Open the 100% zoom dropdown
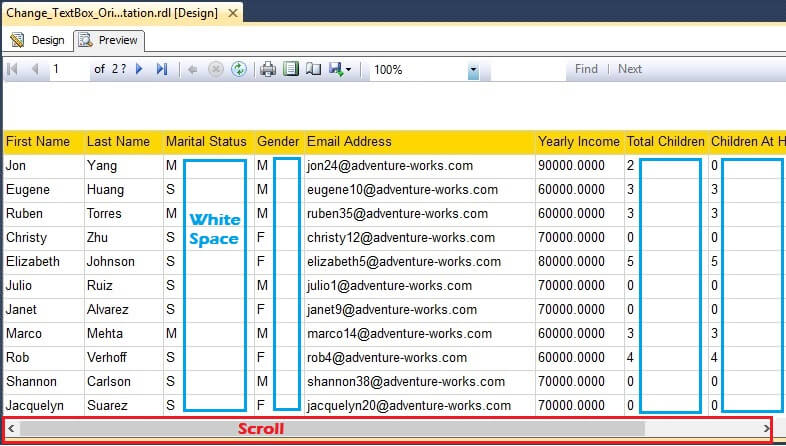Image resolution: width=786 pixels, height=446 pixels. click(x=473, y=71)
